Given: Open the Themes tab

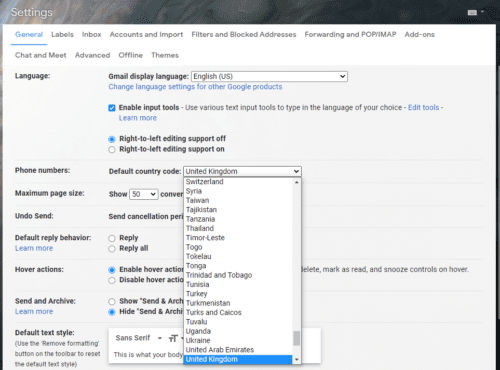Looking at the screenshot, I should click(x=165, y=55).
